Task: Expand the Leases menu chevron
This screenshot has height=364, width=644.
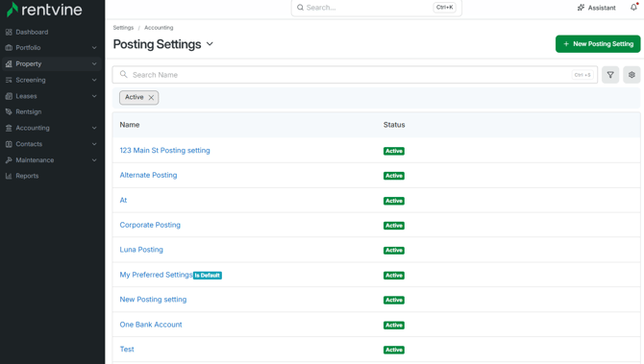Action: pos(94,96)
